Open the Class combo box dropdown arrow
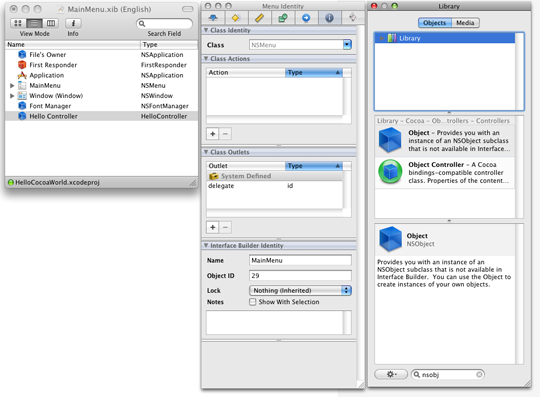The image size is (540, 397). [x=347, y=45]
